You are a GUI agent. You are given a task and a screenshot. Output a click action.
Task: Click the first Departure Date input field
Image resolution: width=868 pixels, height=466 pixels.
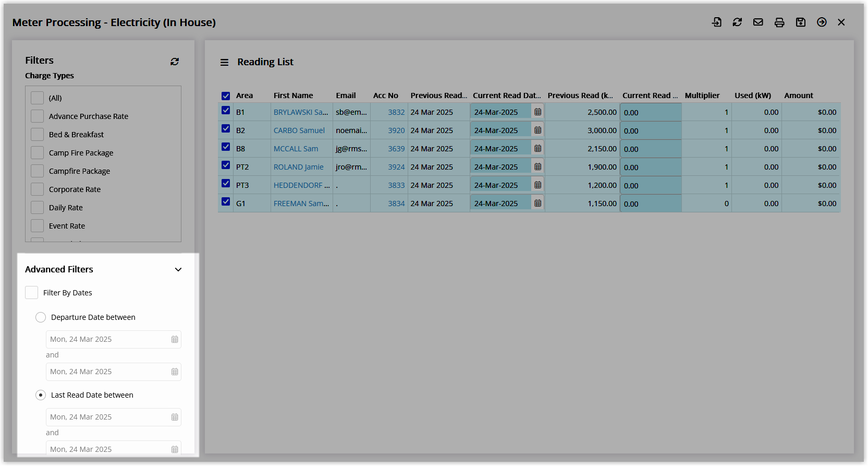tap(114, 339)
